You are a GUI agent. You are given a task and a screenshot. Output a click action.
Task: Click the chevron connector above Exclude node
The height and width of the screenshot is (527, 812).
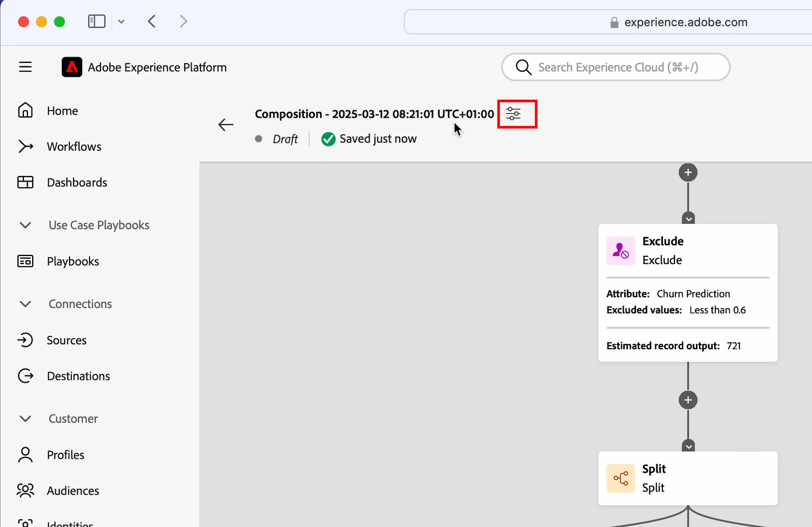click(688, 218)
